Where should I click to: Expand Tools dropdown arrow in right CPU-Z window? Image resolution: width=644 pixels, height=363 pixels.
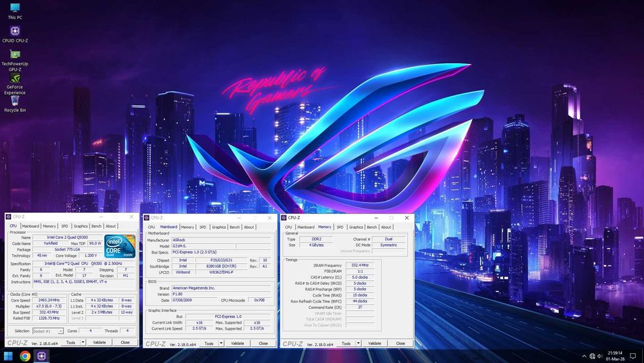point(358,343)
